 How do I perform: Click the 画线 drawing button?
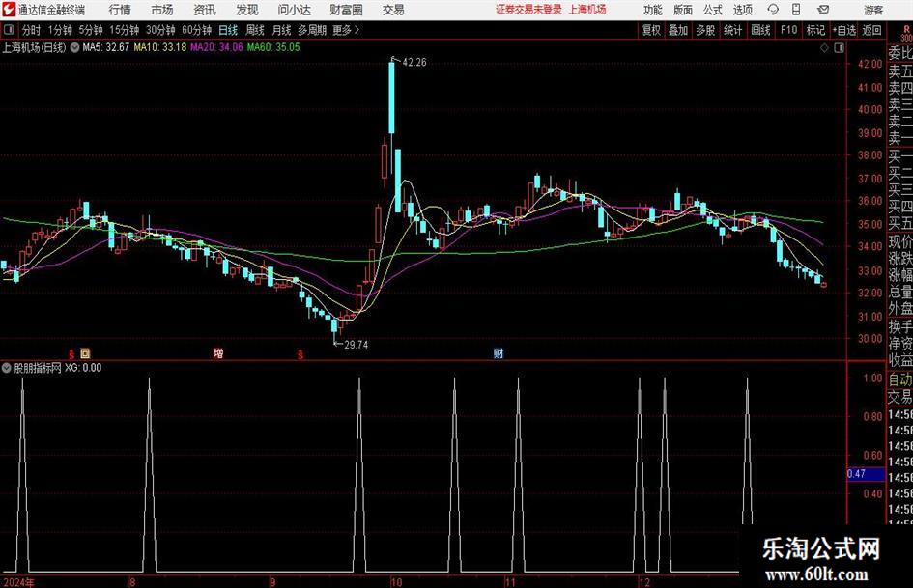(x=760, y=30)
